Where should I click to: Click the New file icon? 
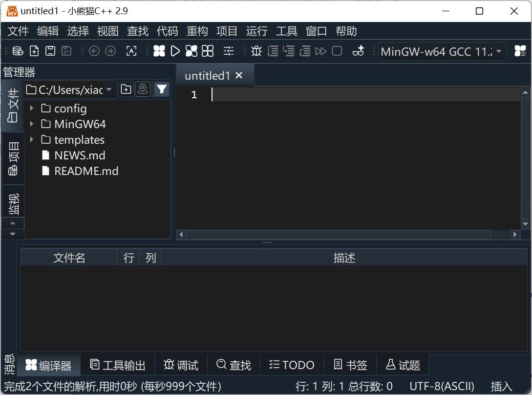point(34,51)
